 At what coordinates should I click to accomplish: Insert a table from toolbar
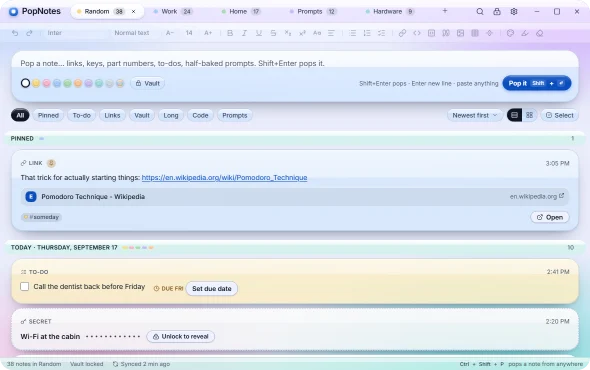475,33
